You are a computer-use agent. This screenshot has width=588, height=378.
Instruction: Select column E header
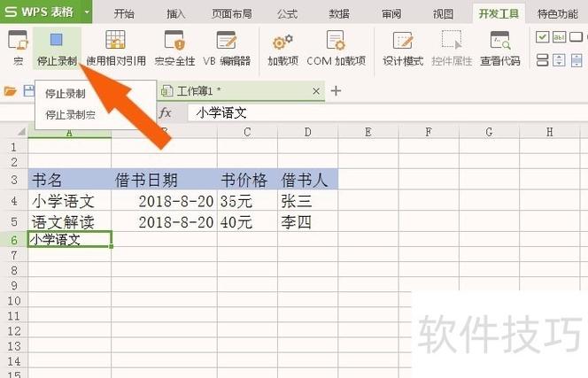tap(368, 132)
